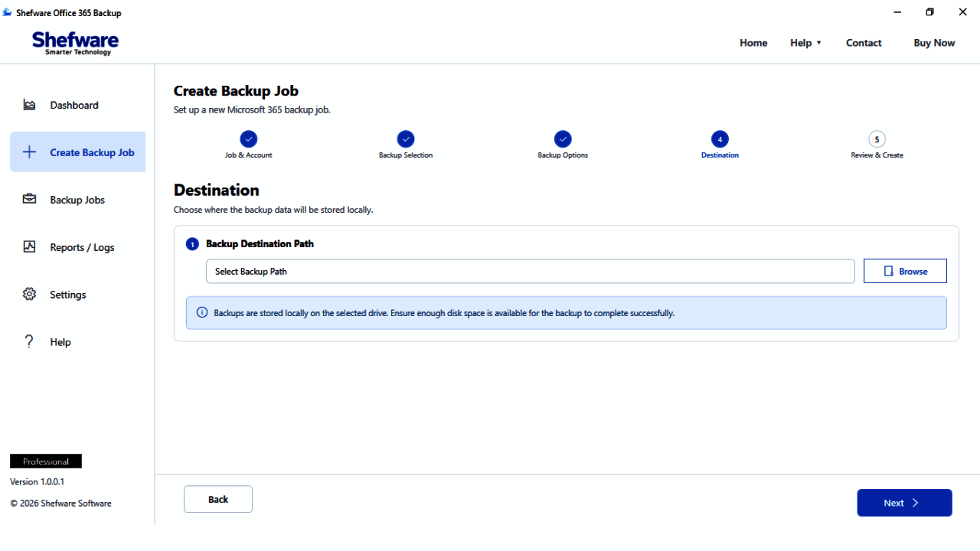Click the Shefware logo
Image resolution: width=980 pixels, height=551 pixels.
(x=75, y=43)
